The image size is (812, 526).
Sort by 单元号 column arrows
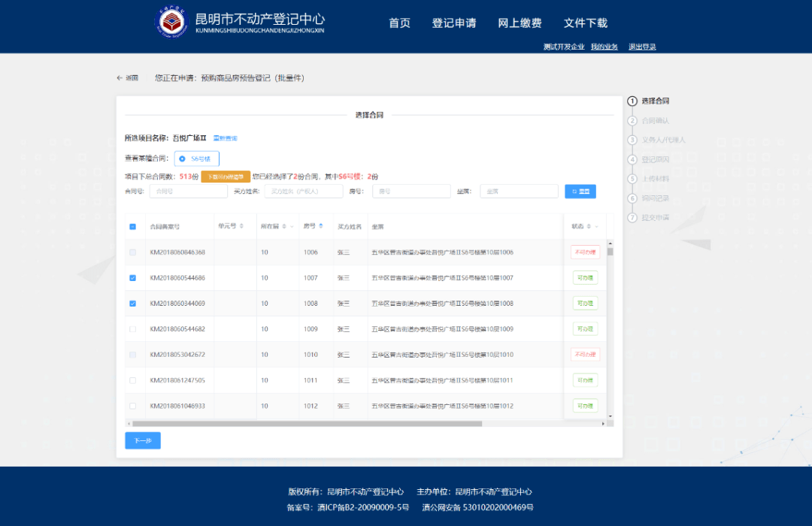click(241, 226)
